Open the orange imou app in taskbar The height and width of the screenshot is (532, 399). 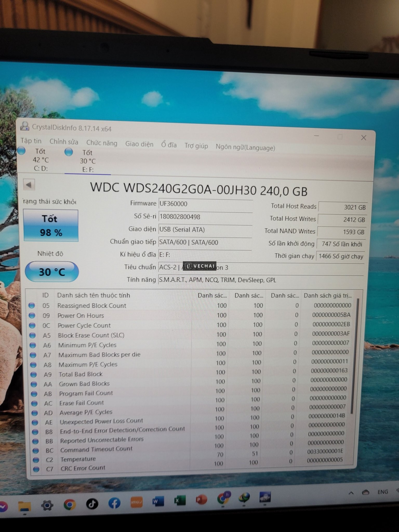[136, 502]
